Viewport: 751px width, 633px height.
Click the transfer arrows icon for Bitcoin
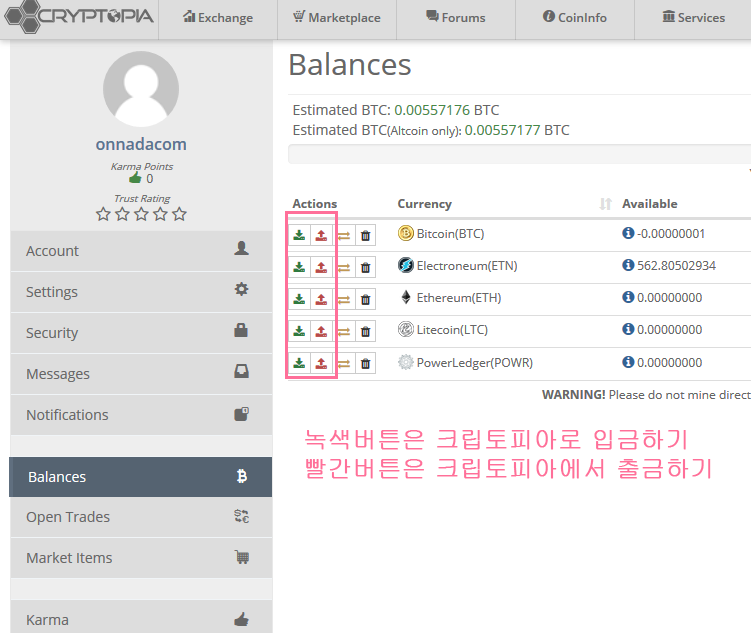coord(343,235)
